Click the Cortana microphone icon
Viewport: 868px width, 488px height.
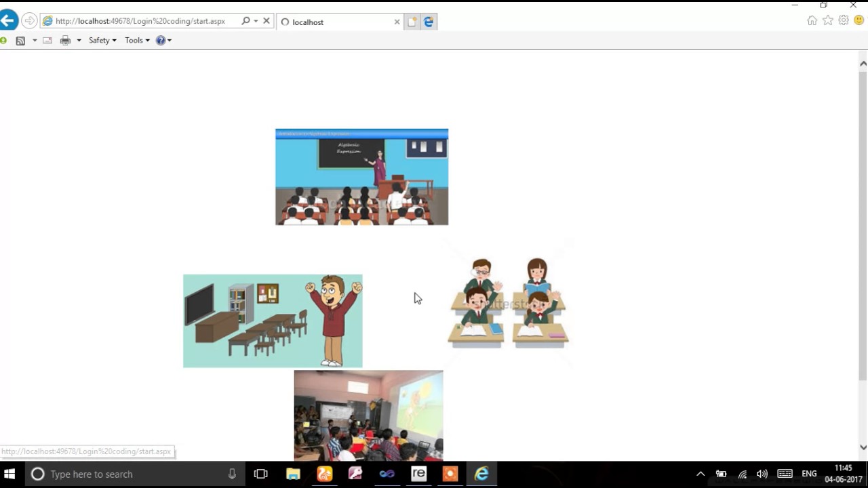tap(232, 474)
